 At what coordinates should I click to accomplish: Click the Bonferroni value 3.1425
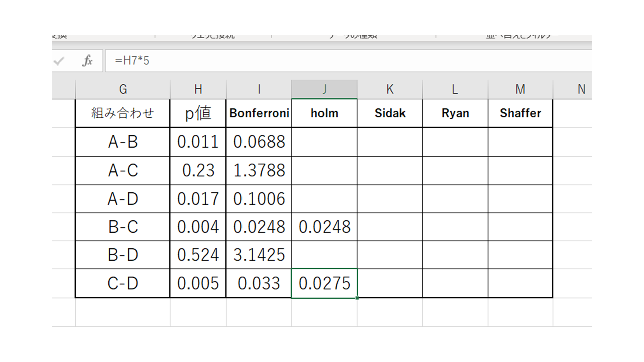coord(259,255)
